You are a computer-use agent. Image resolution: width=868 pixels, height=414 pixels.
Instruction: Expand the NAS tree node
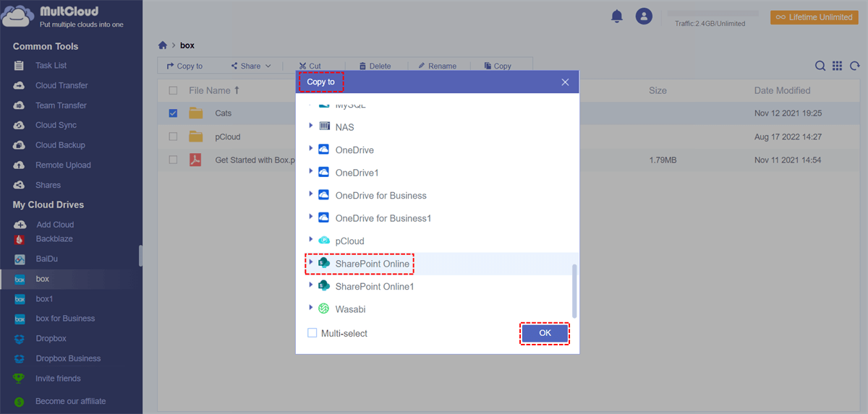(311, 126)
